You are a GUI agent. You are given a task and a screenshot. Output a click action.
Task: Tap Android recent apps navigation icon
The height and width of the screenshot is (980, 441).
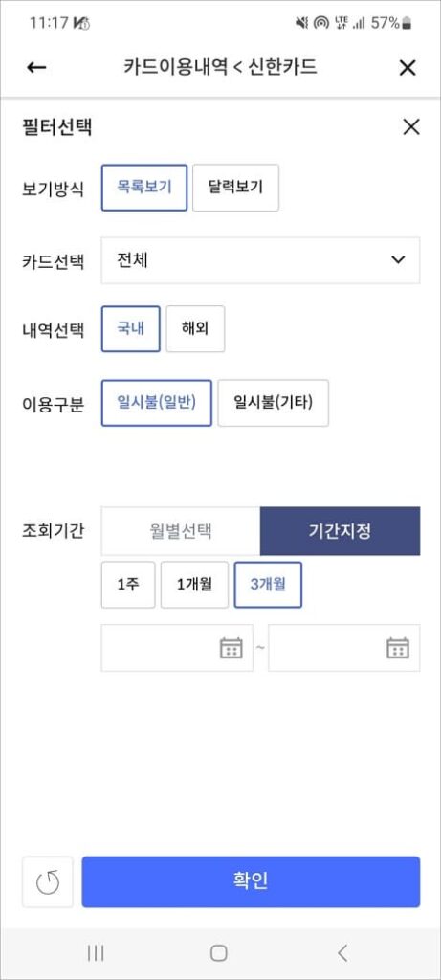[x=96, y=952]
